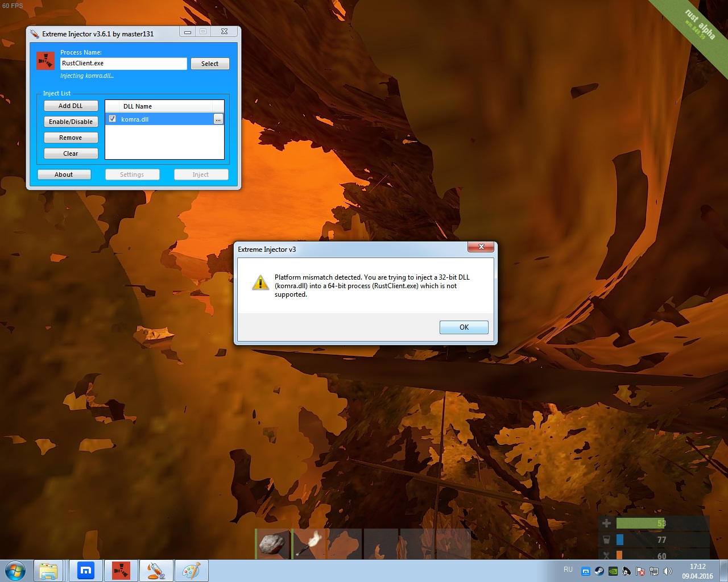Screen dimensions: 728x582
Task: Click the NVIDIA tray icon
Action: (x=613, y=572)
